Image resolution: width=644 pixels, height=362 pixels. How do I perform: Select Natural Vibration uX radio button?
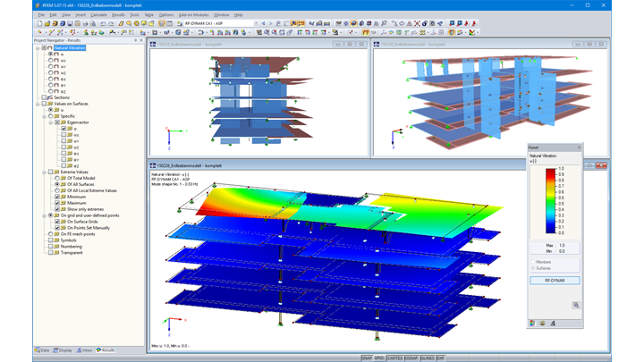(x=50, y=61)
